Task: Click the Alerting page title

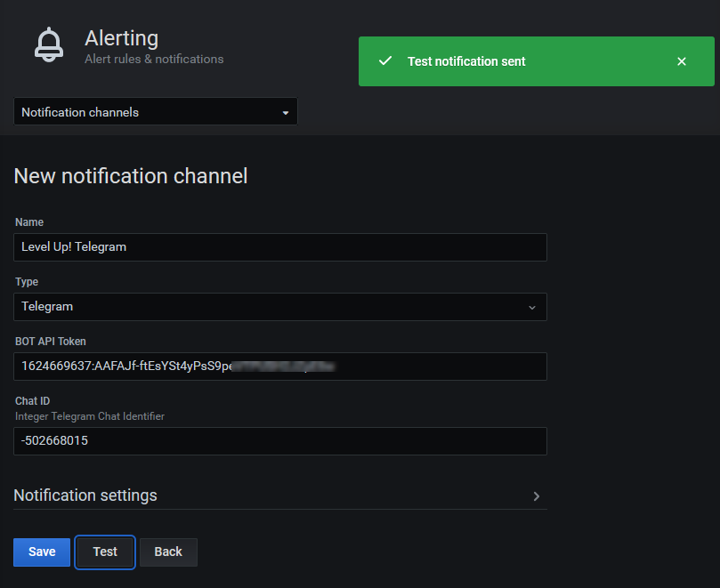Action: (121, 38)
